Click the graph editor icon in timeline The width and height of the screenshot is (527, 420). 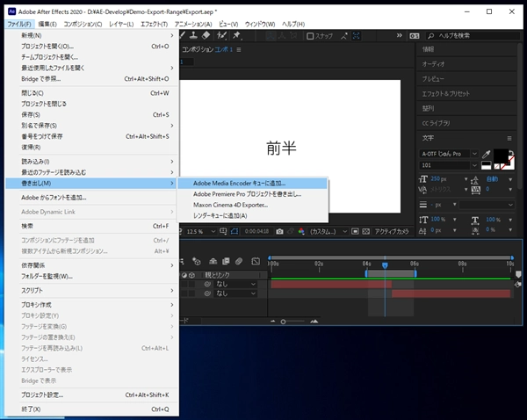coord(256,261)
